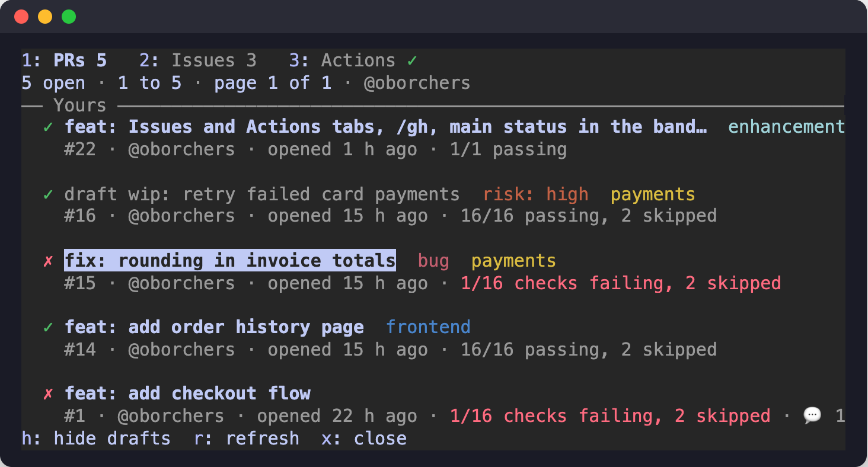This screenshot has height=467, width=868.
Task: Open PR 'feat: Issues and Actions tabs'
Action: pyautogui.click(x=385, y=127)
